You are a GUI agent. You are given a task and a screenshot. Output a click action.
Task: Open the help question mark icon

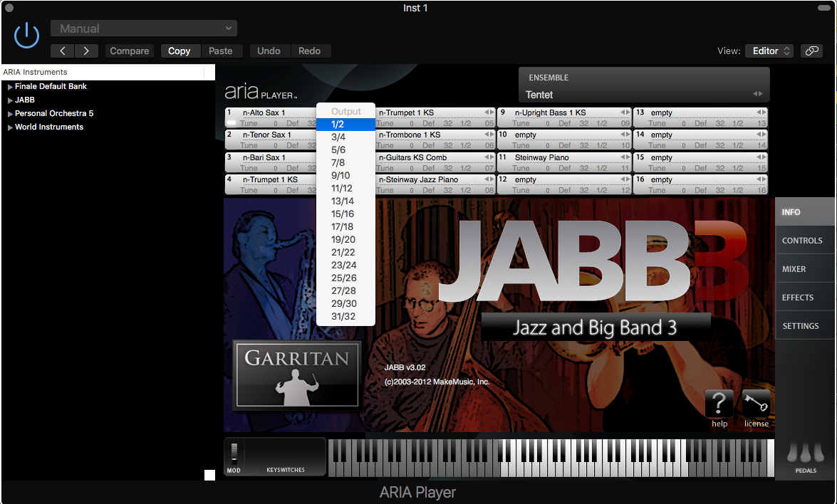[x=719, y=404]
